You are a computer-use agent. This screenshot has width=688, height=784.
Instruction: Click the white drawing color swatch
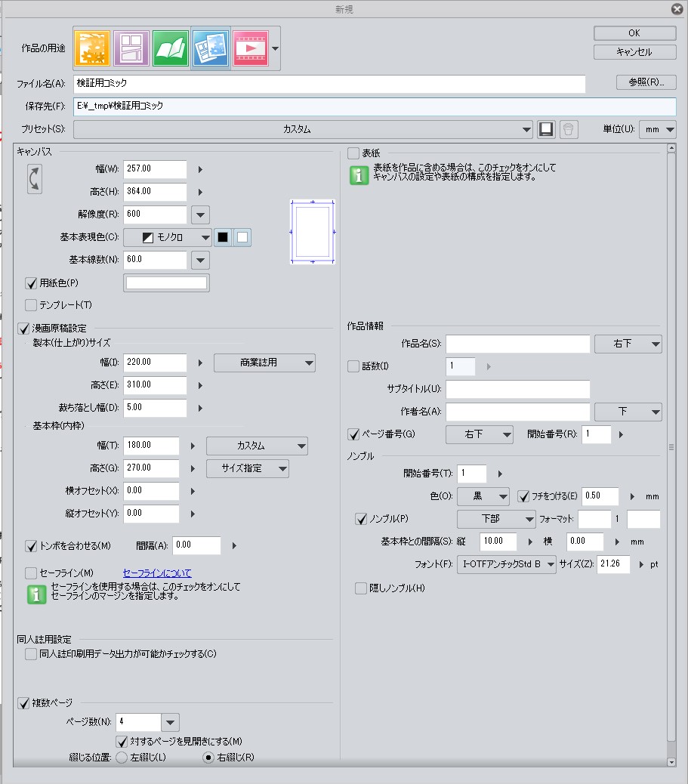(x=242, y=237)
